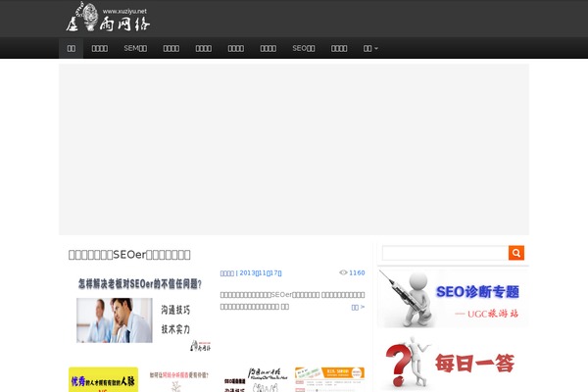Screen dimensions: 588x392
Task: Click the 1160 view count
Action: (x=357, y=272)
